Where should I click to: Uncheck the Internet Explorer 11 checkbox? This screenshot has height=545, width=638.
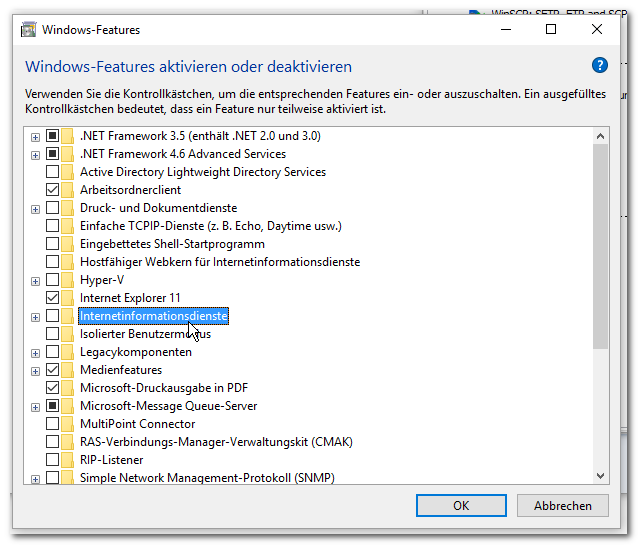coord(52,298)
